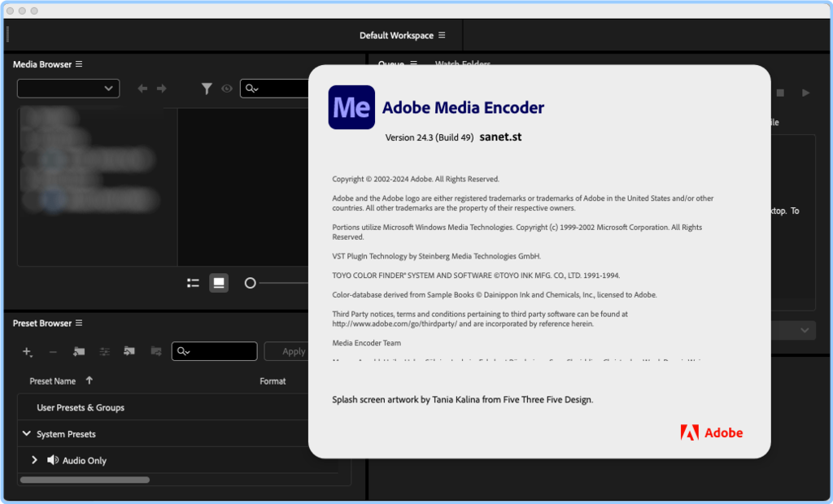Click the Me app logo in About dialog

point(351,107)
